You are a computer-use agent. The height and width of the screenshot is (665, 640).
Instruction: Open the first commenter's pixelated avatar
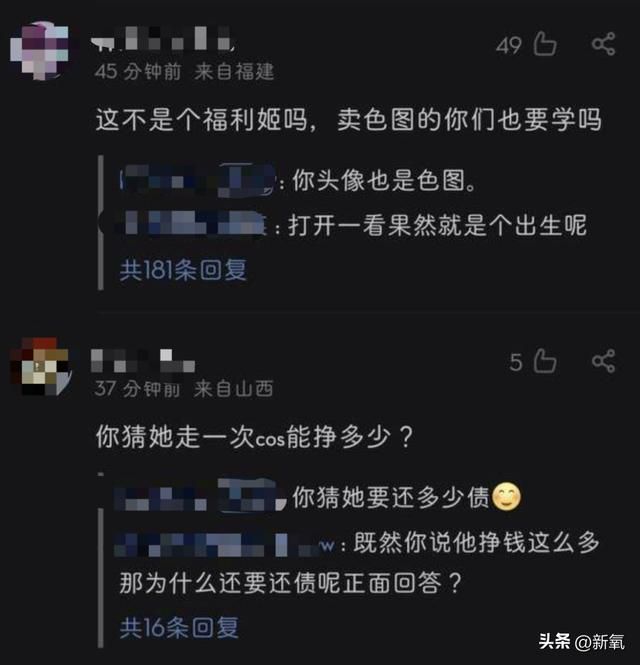pyautogui.click(x=39, y=50)
